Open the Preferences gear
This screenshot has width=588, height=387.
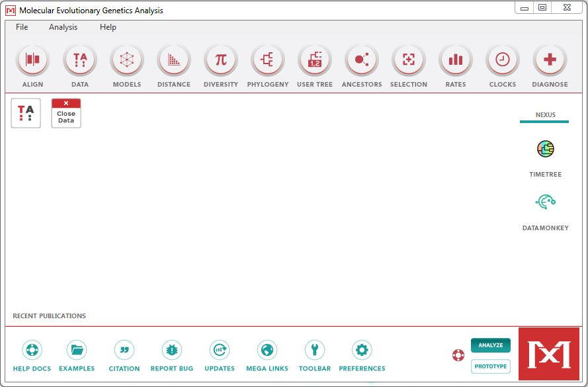click(362, 350)
